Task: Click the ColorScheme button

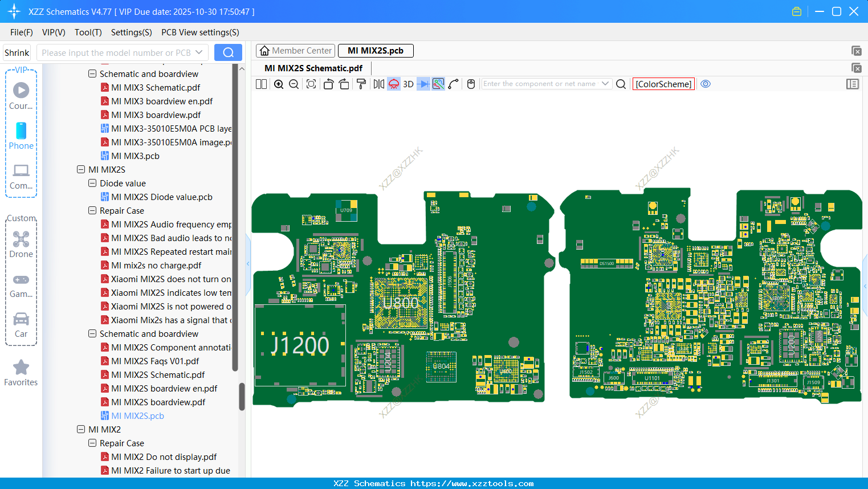Action: pos(663,84)
